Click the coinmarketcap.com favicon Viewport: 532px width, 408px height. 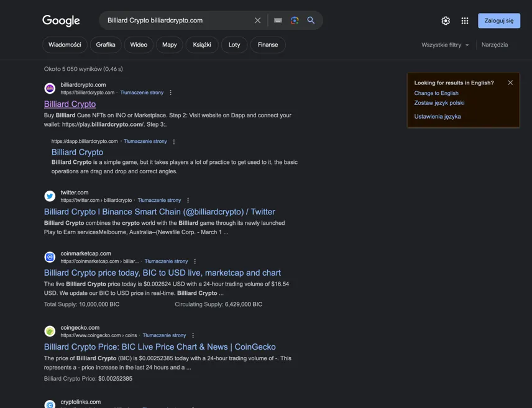tap(50, 257)
